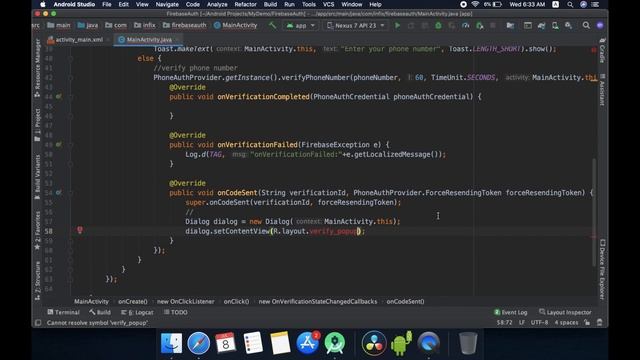Click override gutter icon beside onVerificationFailed
Image resolution: width=640 pixels, height=360 pixels.
pos(59,144)
